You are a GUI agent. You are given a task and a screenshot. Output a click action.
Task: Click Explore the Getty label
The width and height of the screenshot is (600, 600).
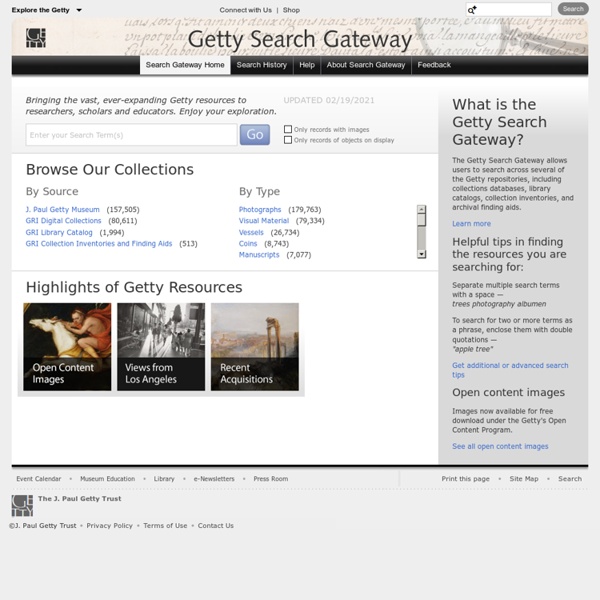click(41, 10)
